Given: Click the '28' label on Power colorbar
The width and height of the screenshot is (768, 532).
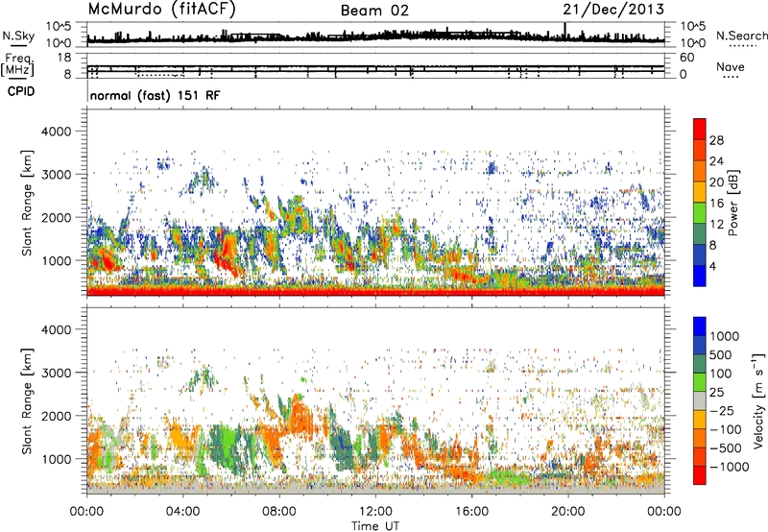Looking at the screenshot, I should (x=716, y=140).
